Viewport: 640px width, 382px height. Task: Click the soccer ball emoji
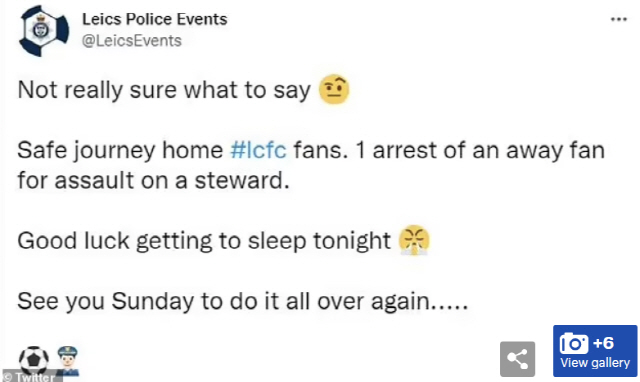tap(34, 360)
